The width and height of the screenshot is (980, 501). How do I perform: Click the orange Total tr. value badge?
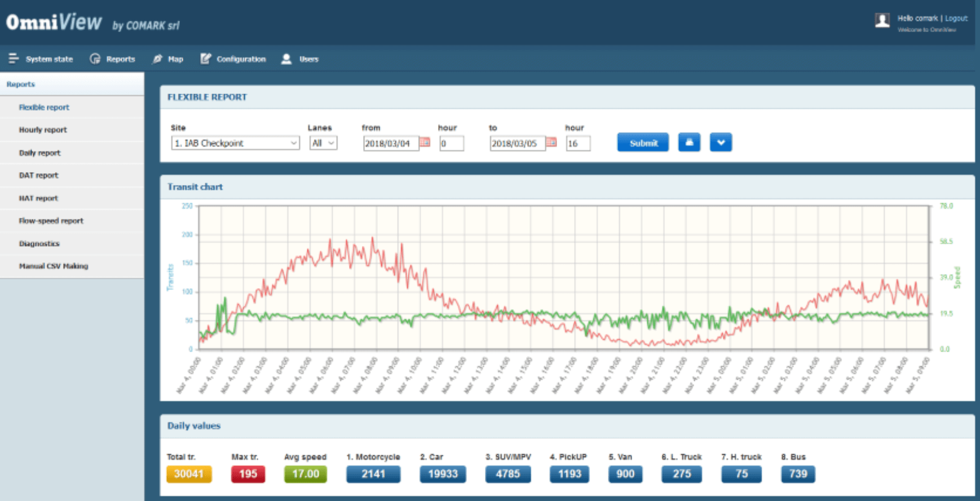[x=189, y=474]
